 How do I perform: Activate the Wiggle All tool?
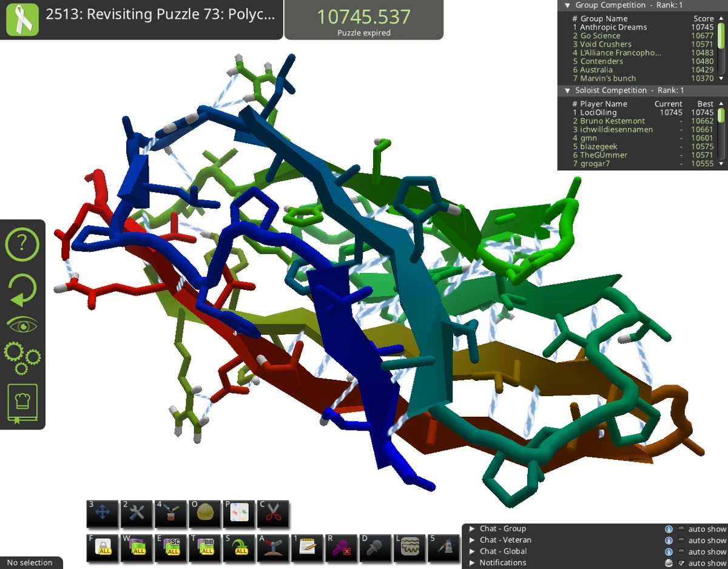tap(136, 548)
